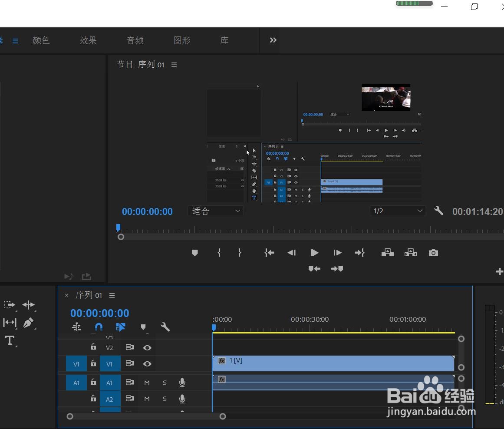Click the Extract button
Viewport: 504px width, 429px height.
pos(411,253)
